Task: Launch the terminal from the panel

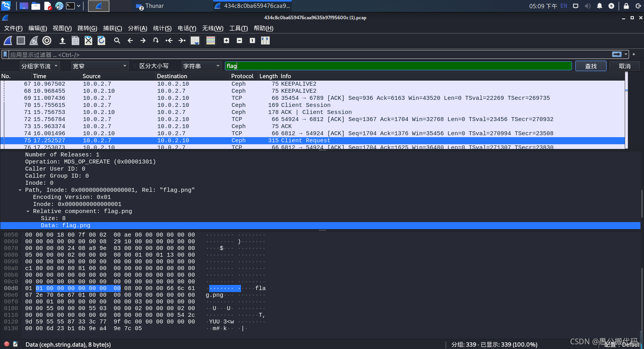Action: 70,6
